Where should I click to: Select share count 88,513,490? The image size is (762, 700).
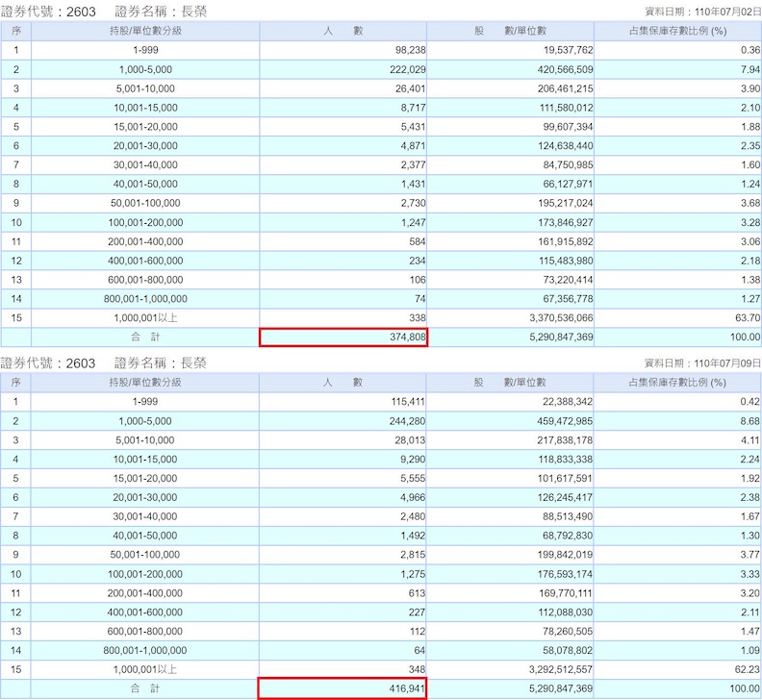[568, 516]
